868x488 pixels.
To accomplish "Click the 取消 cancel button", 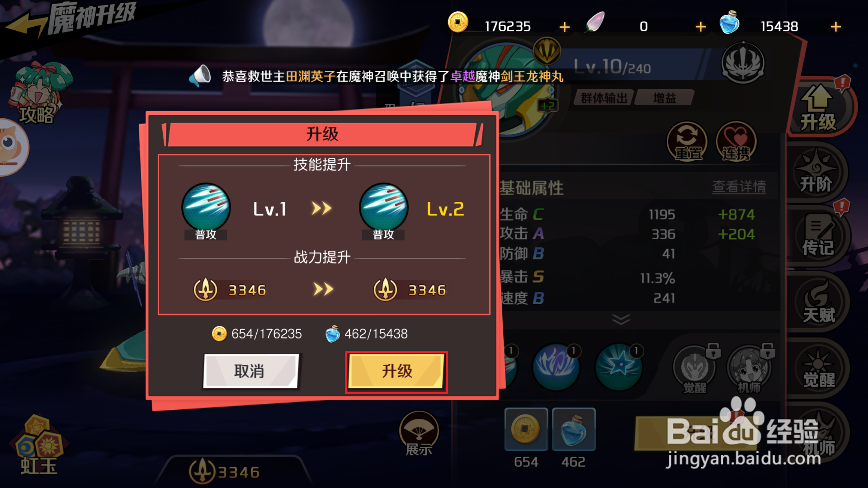I will (x=251, y=372).
